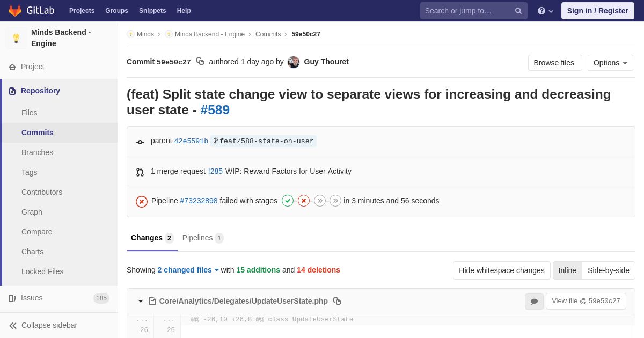Viewport: 644px width, 338px height.
Task: Copy the commit SHA with clipboard icon
Action: (x=200, y=62)
